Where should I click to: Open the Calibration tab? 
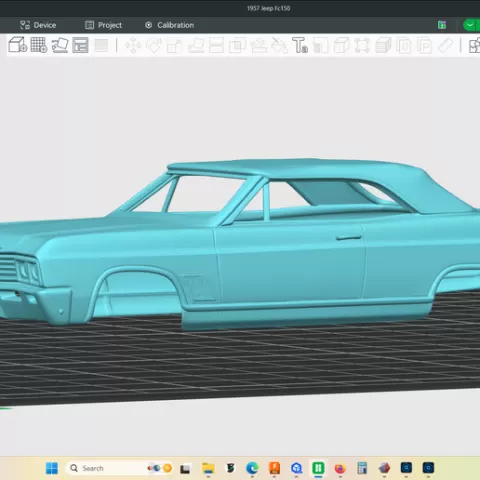pyautogui.click(x=169, y=25)
